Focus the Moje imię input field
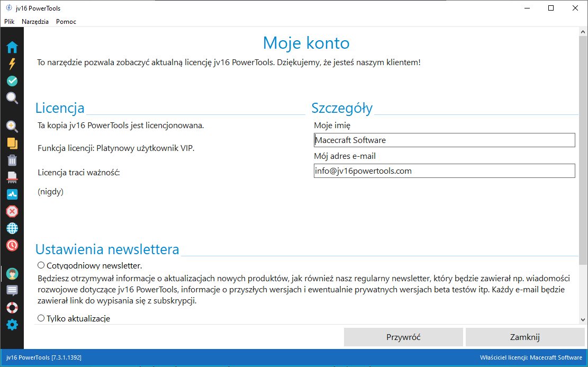The height and width of the screenshot is (367, 588). (x=445, y=140)
